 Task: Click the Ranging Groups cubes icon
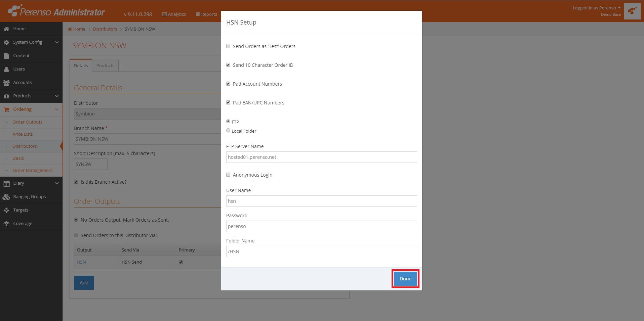point(6,197)
